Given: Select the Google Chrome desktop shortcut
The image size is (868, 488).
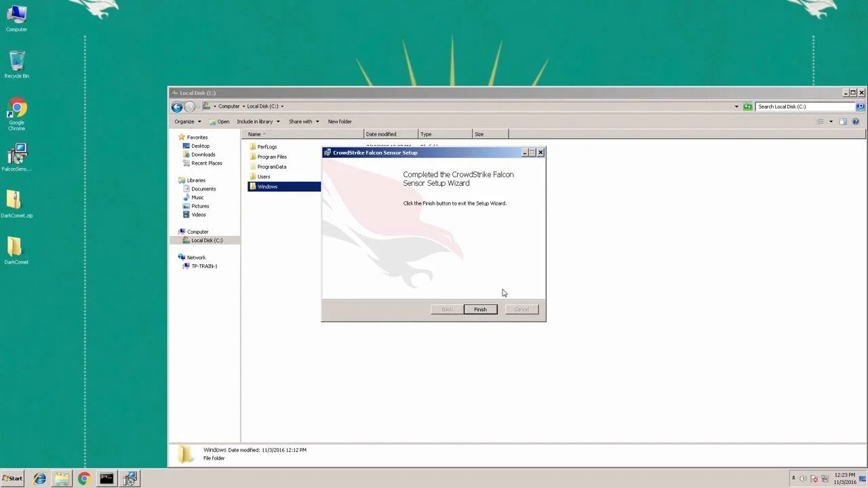Looking at the screenshot, I should [16, 114].
